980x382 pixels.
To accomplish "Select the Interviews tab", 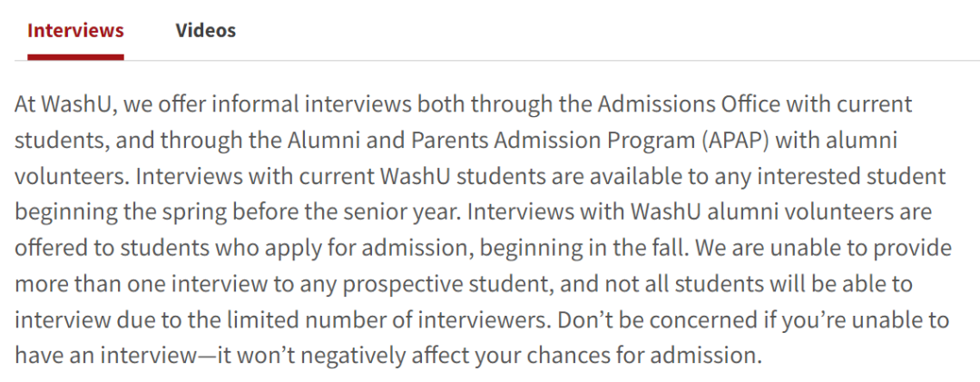I will 75,30.
